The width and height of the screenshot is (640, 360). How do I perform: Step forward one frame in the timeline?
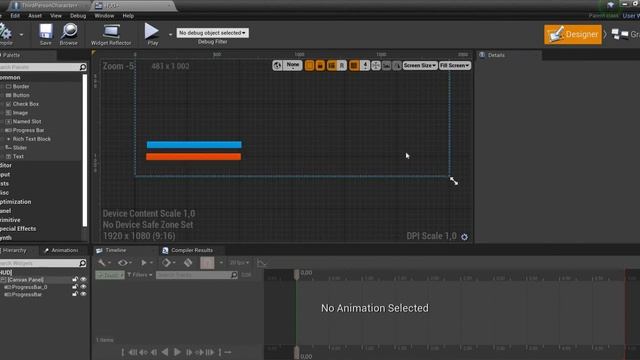189,352
